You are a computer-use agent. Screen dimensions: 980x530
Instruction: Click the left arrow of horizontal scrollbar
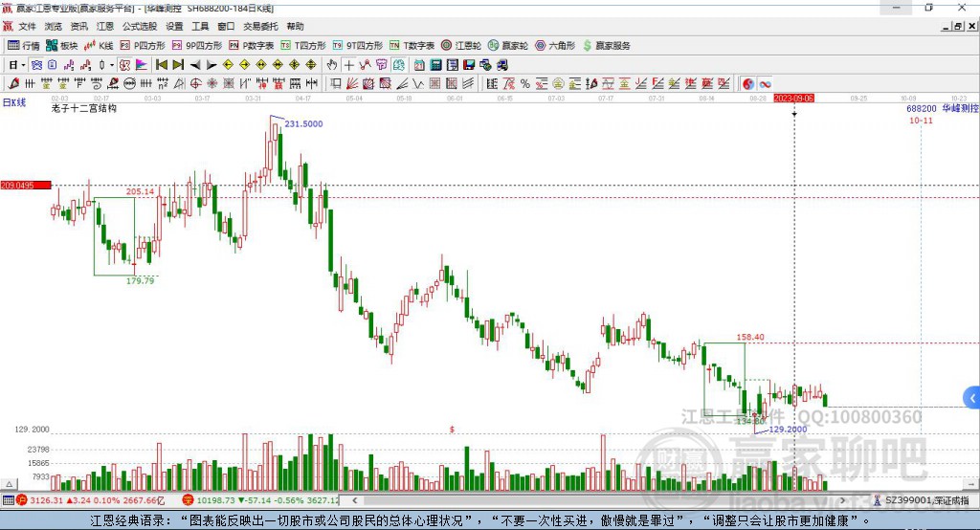coord(354,500)
